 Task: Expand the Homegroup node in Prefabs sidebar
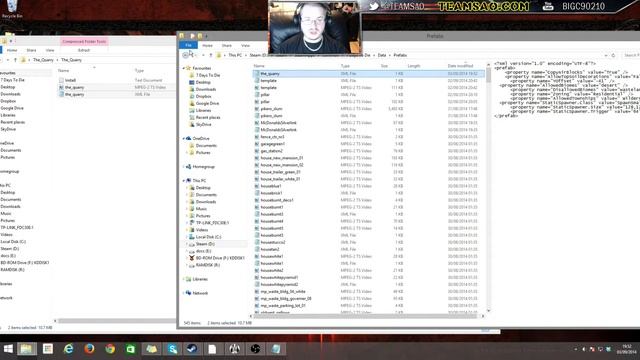coord(184,167)
